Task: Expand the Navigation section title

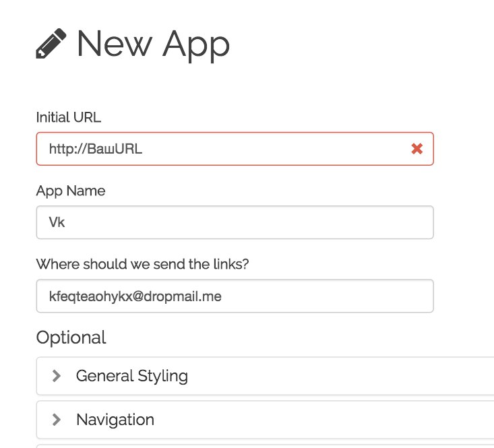Action: [x=115, y=420]
